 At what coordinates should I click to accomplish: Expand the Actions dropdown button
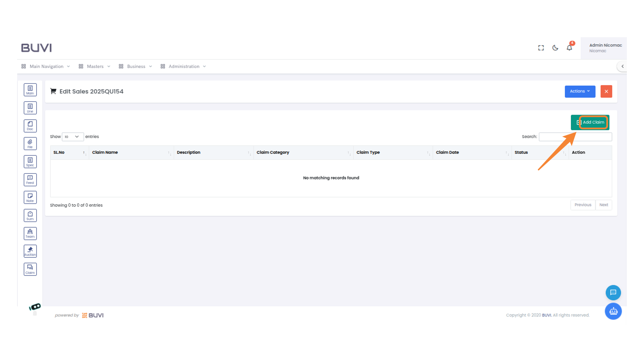tap(580, 91)
